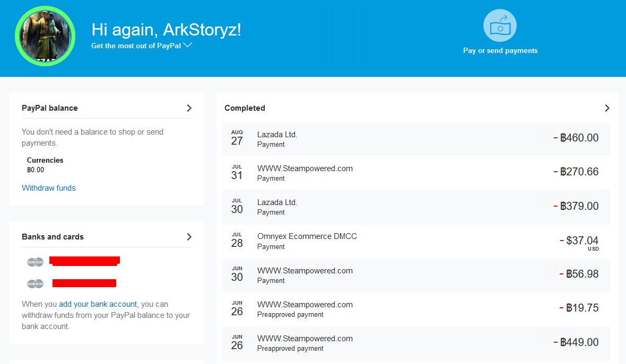Open the Aug 27 Lazada Ltd. payment
The height and width of the screenshot is (364, 626).
pos(415,139)
